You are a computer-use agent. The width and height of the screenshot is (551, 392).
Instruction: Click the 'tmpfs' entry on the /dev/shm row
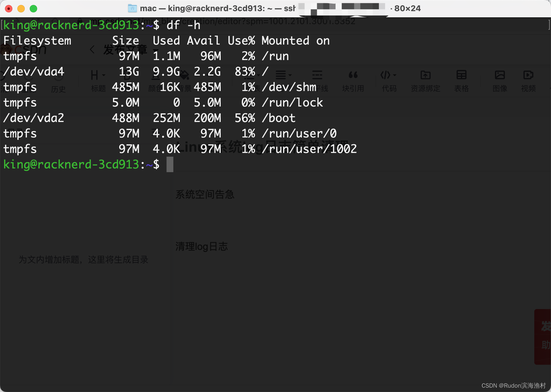click(x=20, y=87)
